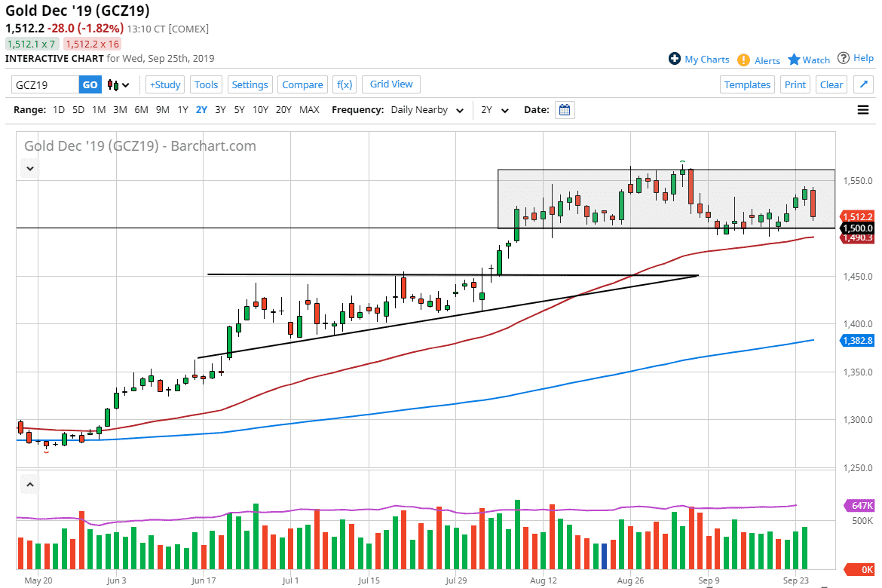Screen dimensions: 882x588
Task: Open the +Study menu
Action: (165, 84)
